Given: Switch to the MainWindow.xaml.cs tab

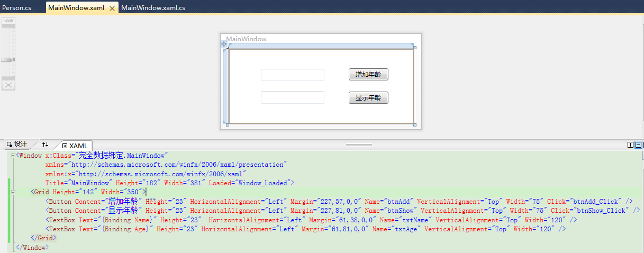Looking at the screenshot, I should (153, 7).
